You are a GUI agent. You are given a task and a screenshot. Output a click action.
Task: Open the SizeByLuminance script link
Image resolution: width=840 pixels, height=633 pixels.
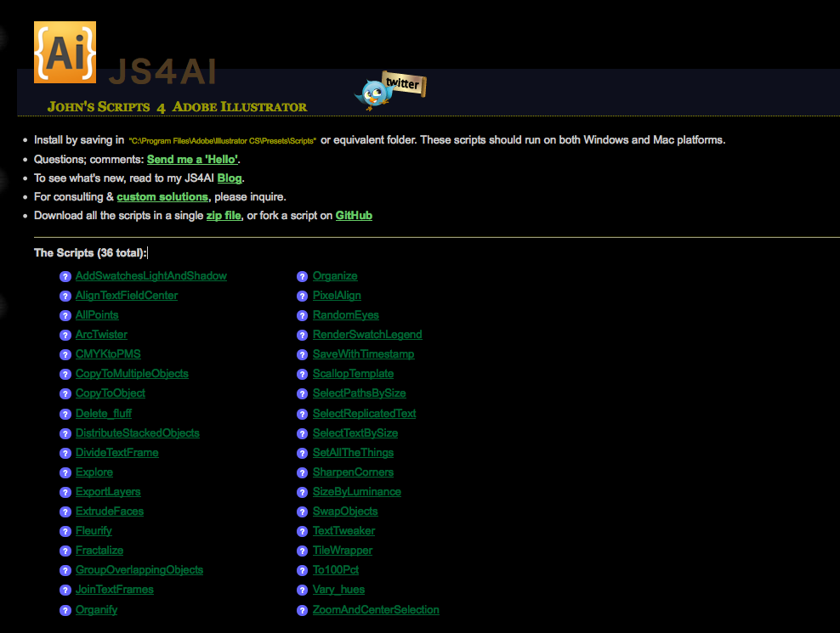click(357, 492)
